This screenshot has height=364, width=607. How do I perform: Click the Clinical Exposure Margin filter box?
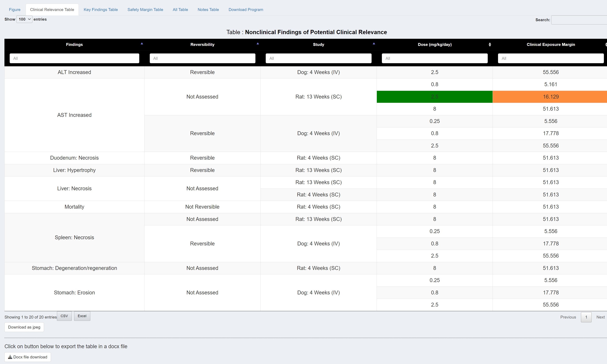[551, 58]
